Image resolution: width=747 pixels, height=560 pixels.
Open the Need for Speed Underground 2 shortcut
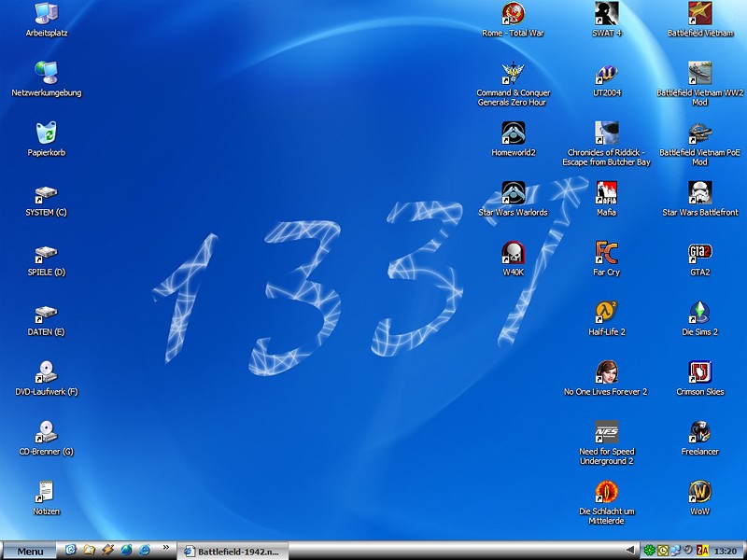(606, 432)
